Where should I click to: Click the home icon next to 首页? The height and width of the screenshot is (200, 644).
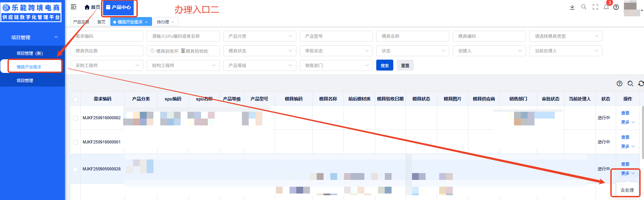(x=87, y=7)
